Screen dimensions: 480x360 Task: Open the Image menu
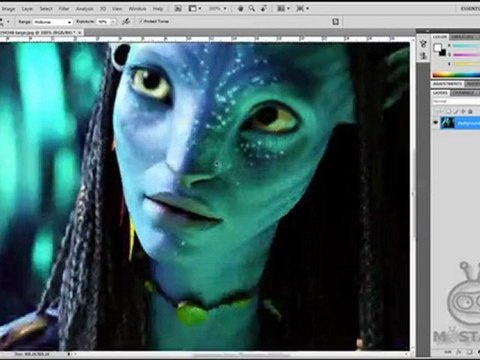(8, 9)
